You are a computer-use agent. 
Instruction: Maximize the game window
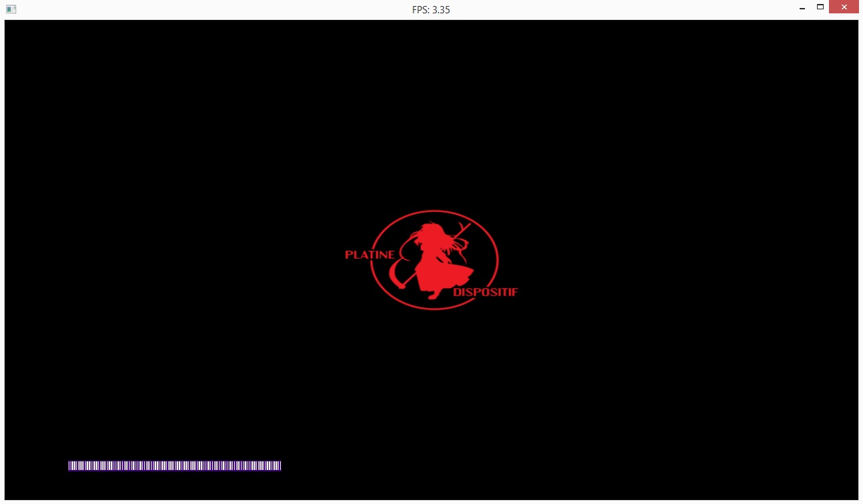point(820,7)
